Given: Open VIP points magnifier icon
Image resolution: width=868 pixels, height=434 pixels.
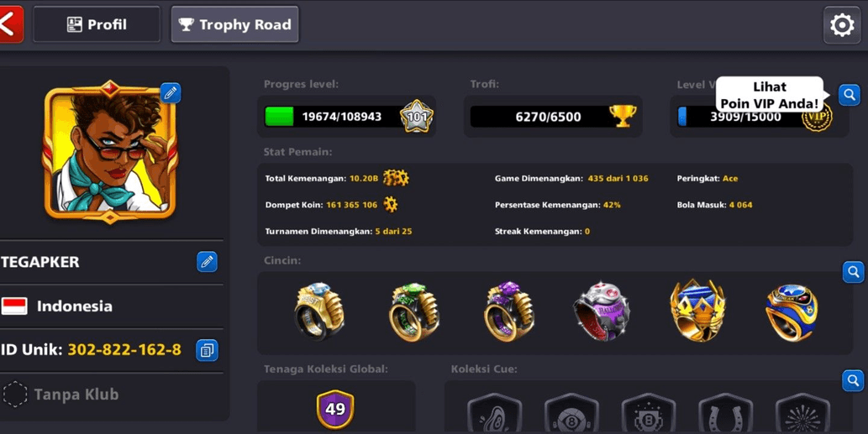Looking at the screenshot, I should coord(850,95).
